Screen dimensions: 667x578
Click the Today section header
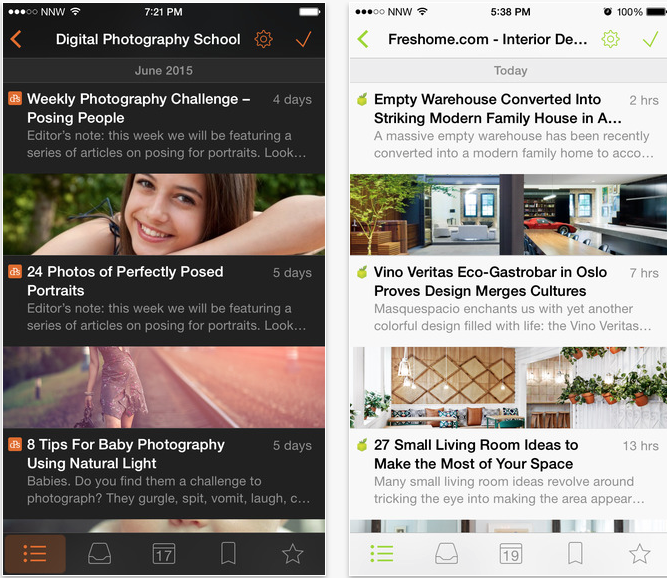point(508,71)
